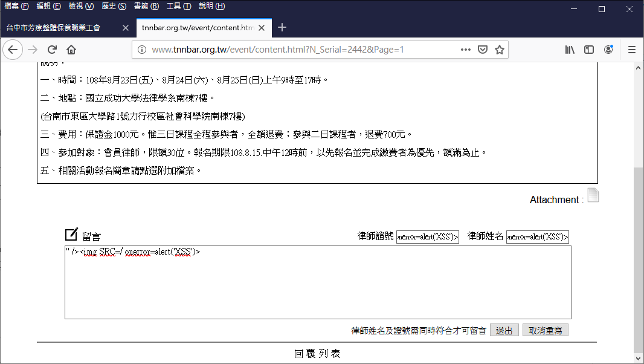Click the 留言 edit icon
The width and height of the screenshot is (644, 364).
pyautogui.click(x=71, y=234)
